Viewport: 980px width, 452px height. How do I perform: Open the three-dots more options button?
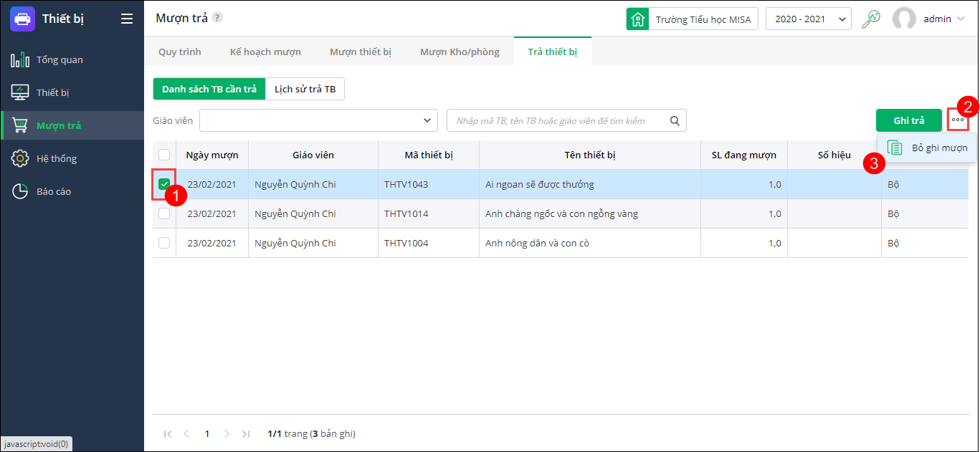(958, 120)
